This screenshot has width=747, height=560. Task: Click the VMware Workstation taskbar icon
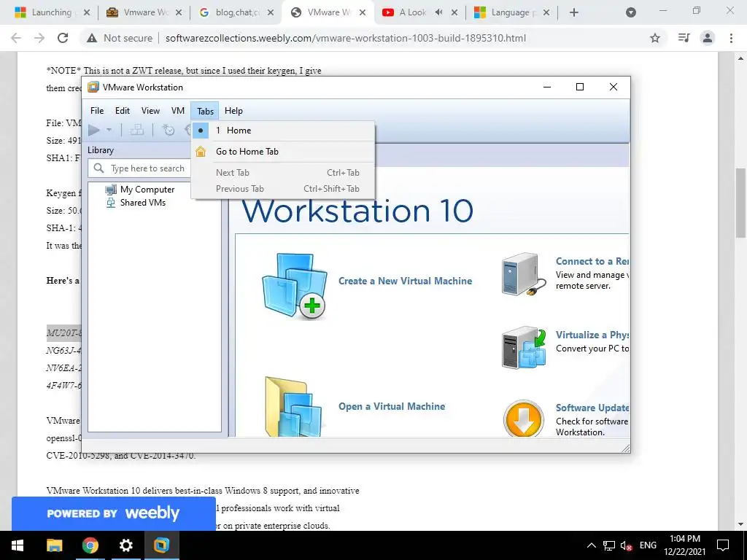161,545
